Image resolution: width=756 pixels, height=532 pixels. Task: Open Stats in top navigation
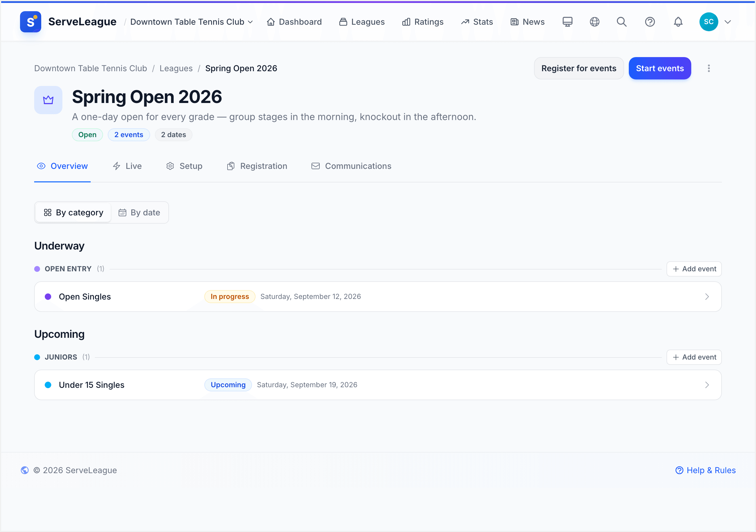point(477,22)
